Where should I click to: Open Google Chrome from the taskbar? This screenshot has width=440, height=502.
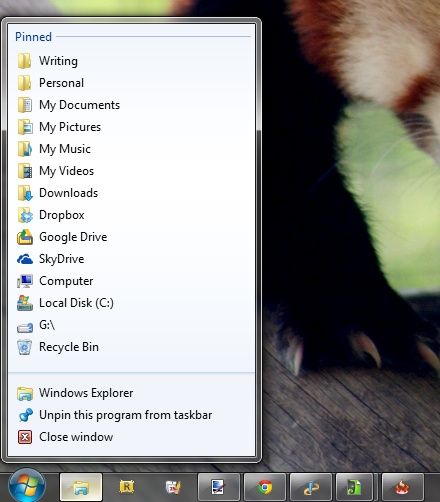click(x=265, y=487)
